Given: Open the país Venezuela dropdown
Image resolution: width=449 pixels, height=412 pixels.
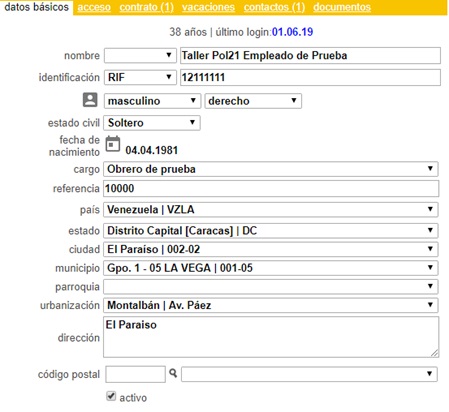Looking at the screenshot, I should pyautogui.click(x=271, y=209).
